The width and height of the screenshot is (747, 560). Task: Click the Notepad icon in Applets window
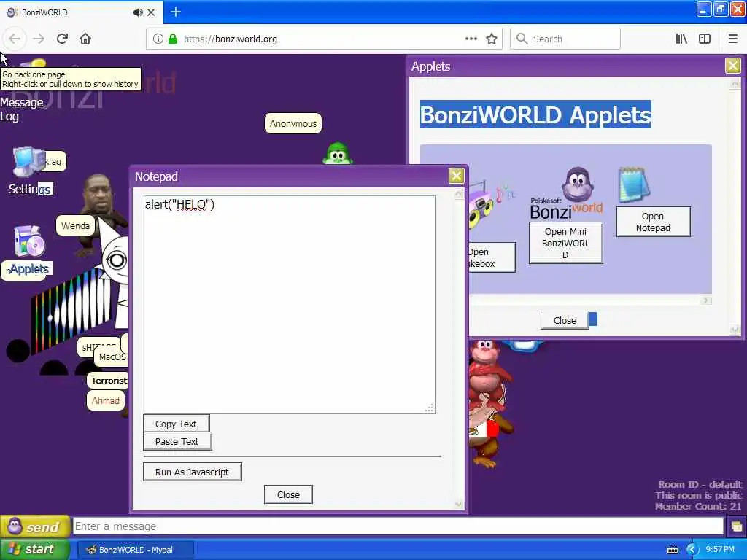[x=634, y=184]
